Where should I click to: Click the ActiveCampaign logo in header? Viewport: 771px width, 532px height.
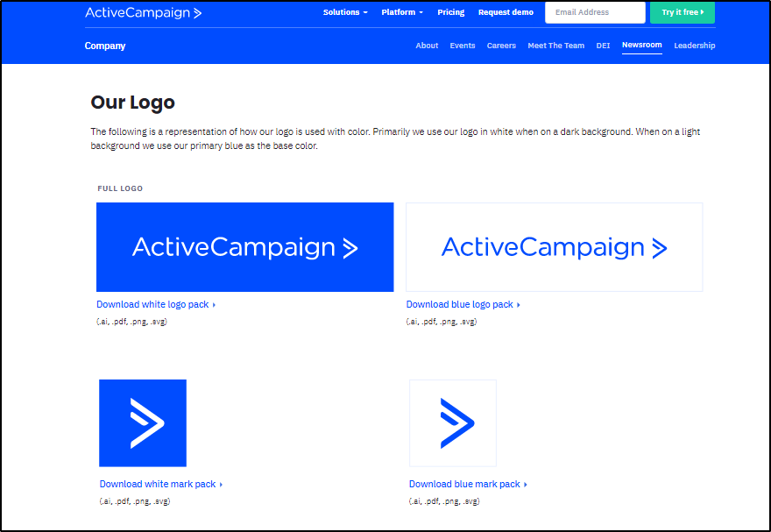tap(144, 12)
